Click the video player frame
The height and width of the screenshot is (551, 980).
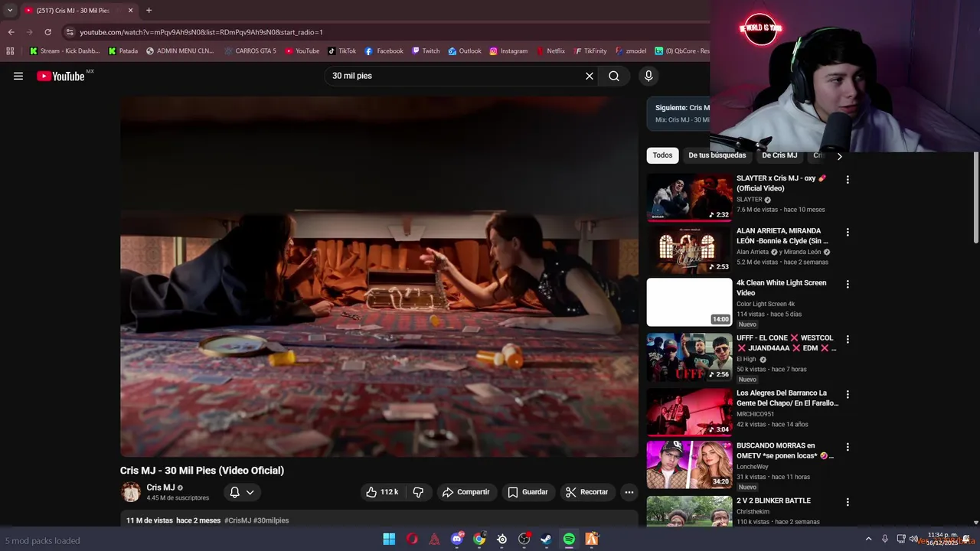(x=379, y=276)
